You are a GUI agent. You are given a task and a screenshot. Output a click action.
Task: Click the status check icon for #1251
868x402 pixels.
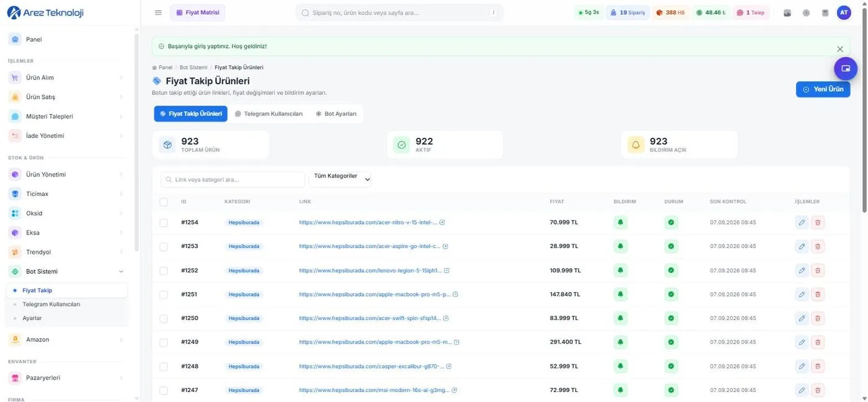[670, 294]
